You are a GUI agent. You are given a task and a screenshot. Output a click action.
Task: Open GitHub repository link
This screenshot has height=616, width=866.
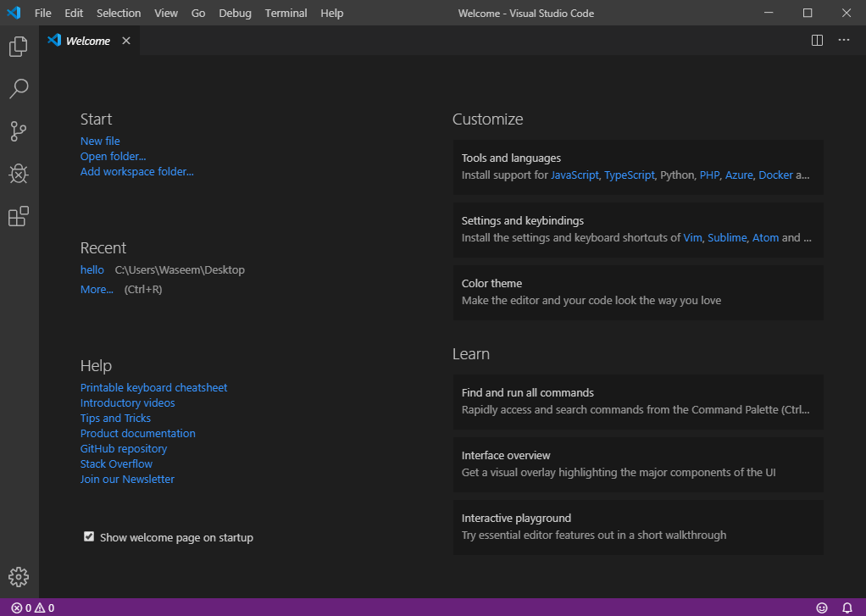(x=124, y=448)
